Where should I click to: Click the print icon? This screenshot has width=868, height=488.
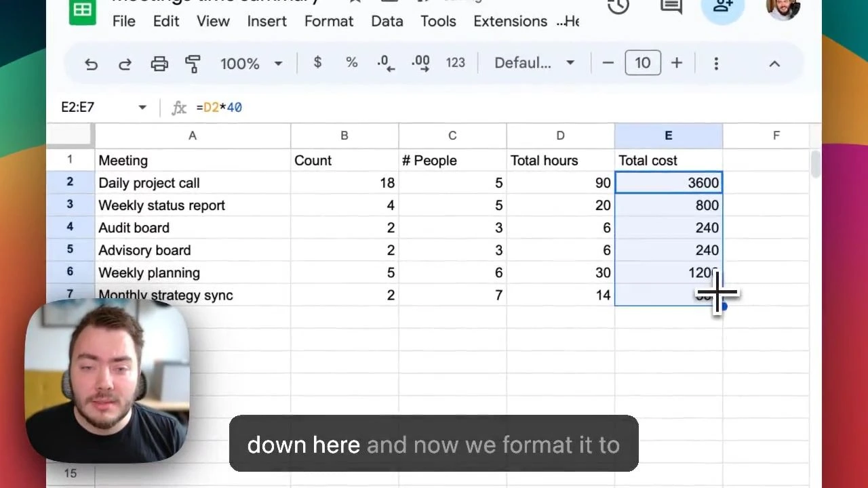[x=159, y=64]
